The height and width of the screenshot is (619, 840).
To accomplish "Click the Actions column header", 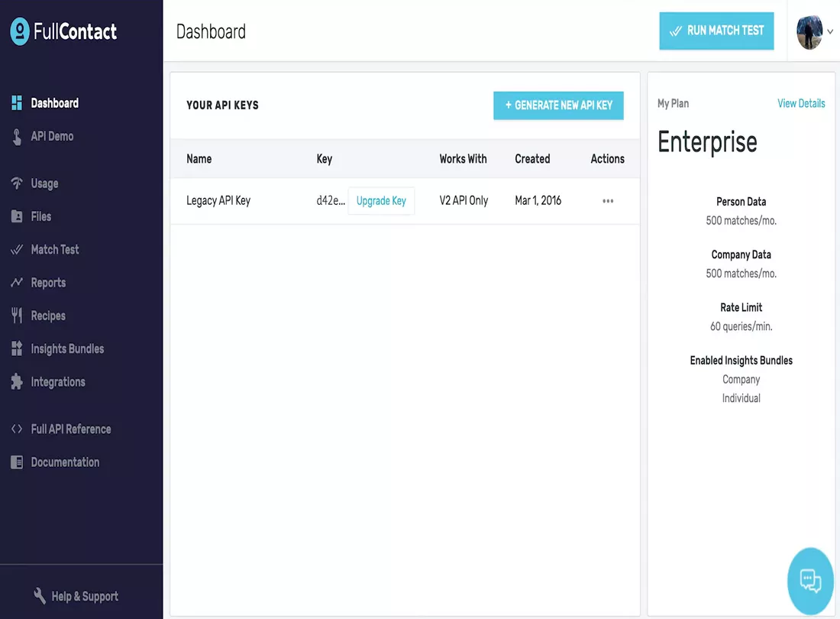I will tap(608, 159).
